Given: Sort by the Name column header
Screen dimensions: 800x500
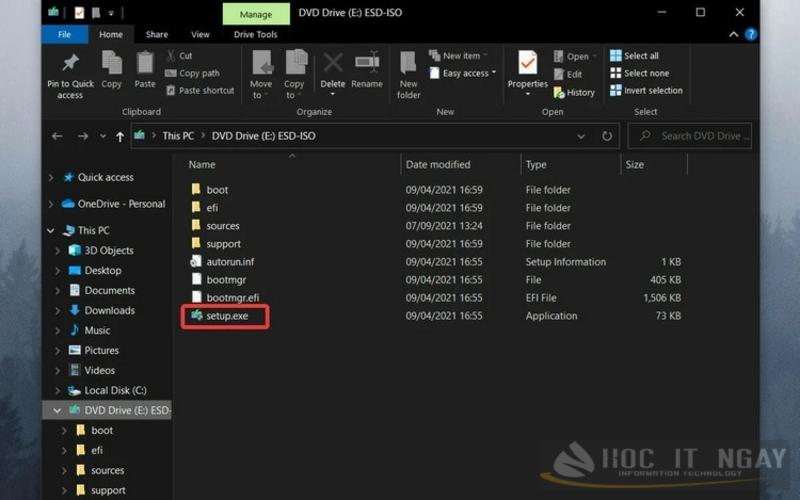Looking at the screenshot, I should click(x=202, y=164).
